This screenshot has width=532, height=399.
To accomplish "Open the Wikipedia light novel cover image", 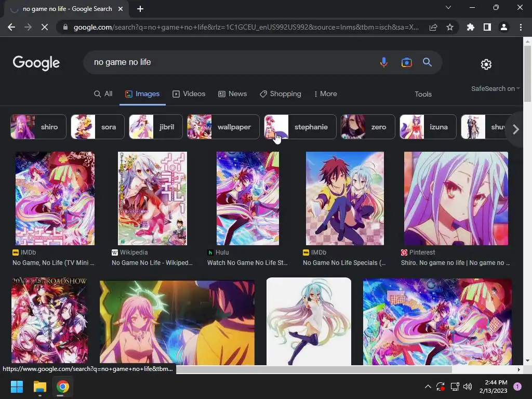I will pyautogui.click(x=152, y=198).
